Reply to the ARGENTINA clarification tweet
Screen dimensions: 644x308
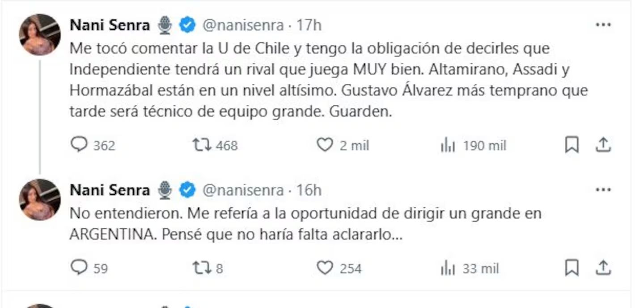79,268
